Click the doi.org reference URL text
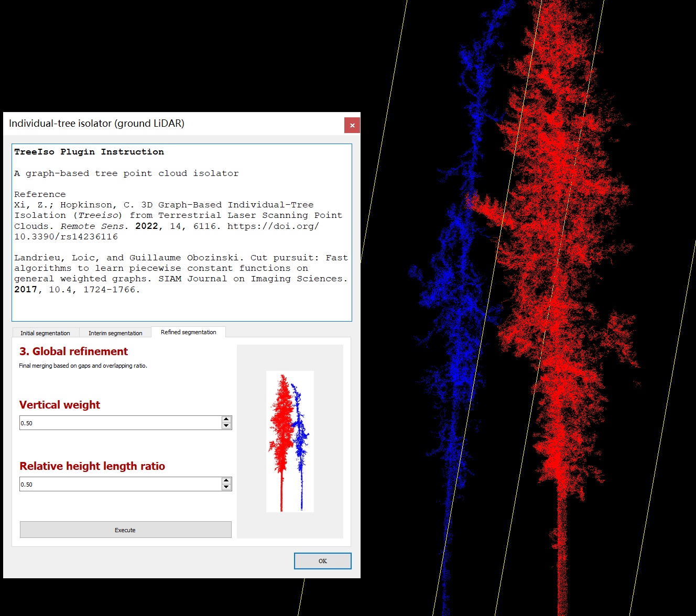696x616 pixels. (273, 226)
